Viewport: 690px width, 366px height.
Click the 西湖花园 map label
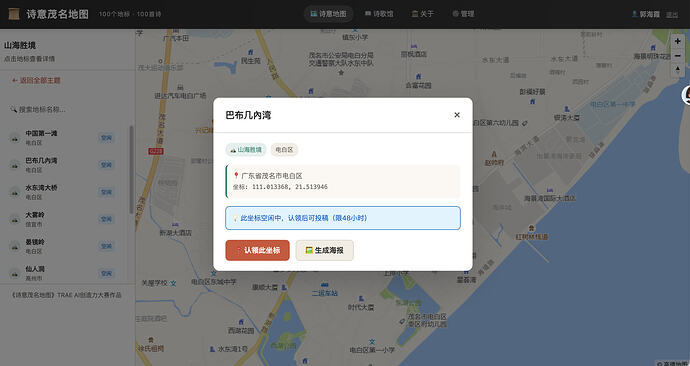click(x=241, y=330)
